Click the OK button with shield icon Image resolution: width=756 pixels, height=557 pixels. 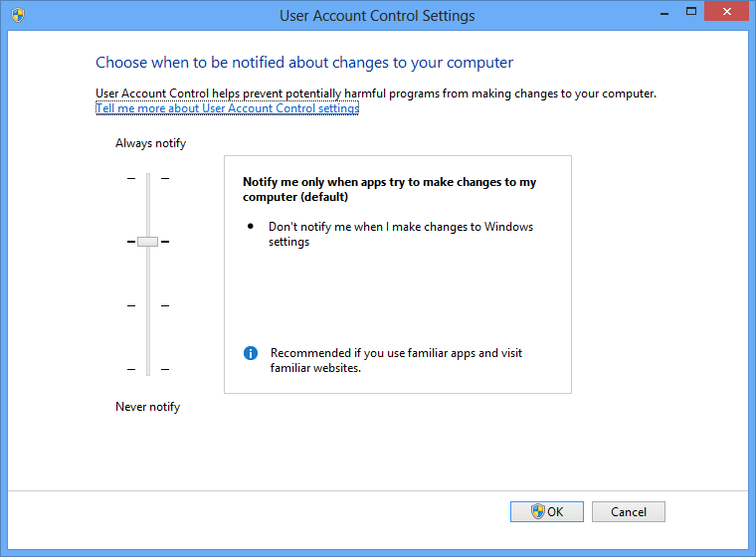(x=547, y=511)
